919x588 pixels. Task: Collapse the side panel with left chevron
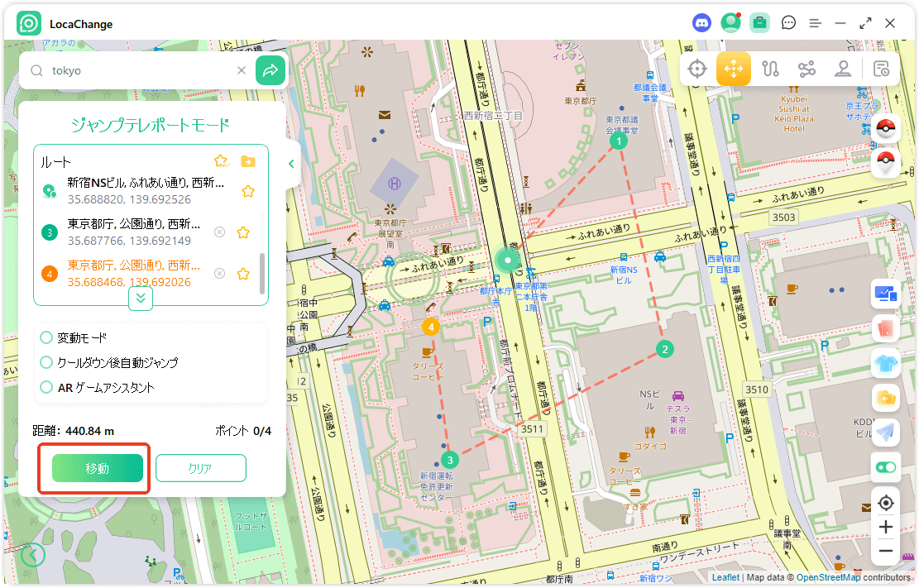291,164
